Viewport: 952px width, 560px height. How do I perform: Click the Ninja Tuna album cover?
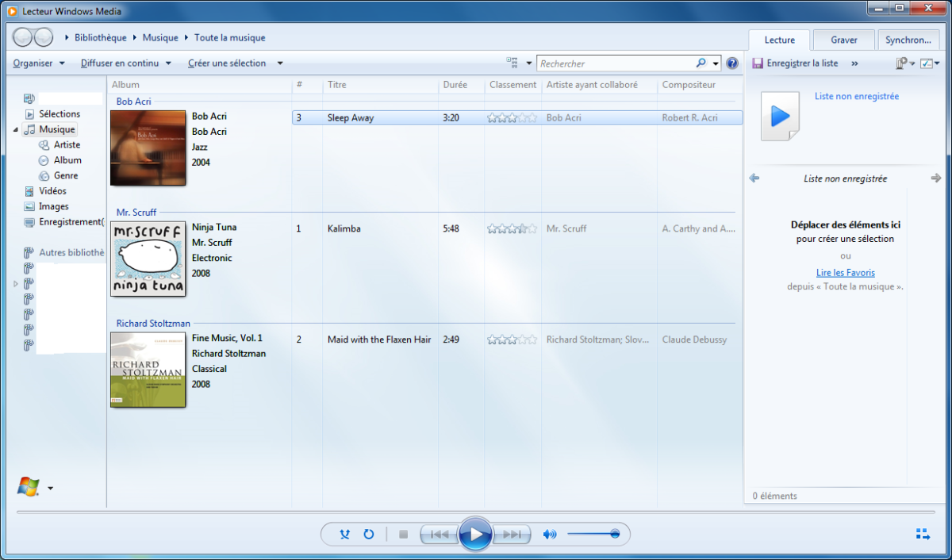pyautogui.click(x=148, y=259)
